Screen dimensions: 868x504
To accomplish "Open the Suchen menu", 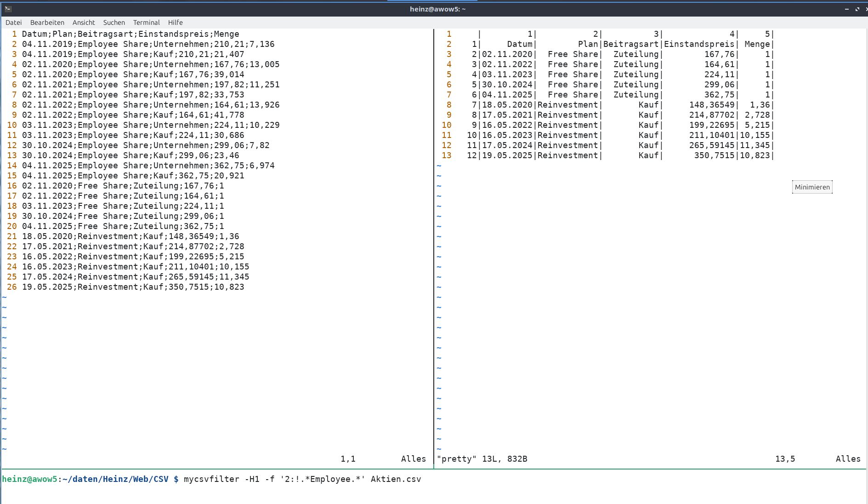I will pyautogui.click(x=114, y=23).
